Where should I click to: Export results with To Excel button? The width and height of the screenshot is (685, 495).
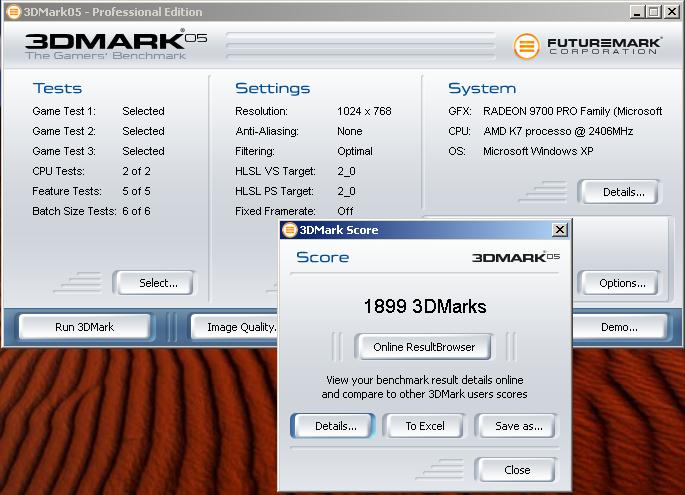[425, 426]
